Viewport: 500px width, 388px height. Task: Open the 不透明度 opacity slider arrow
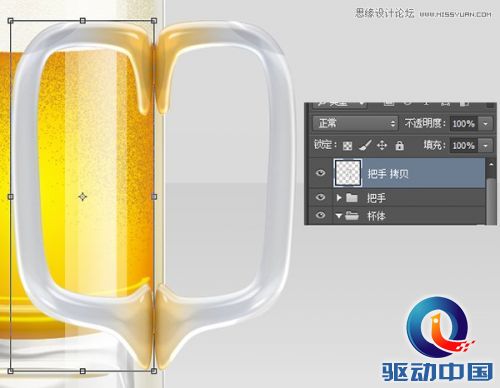pyautogui.click(x=485, y=124)
